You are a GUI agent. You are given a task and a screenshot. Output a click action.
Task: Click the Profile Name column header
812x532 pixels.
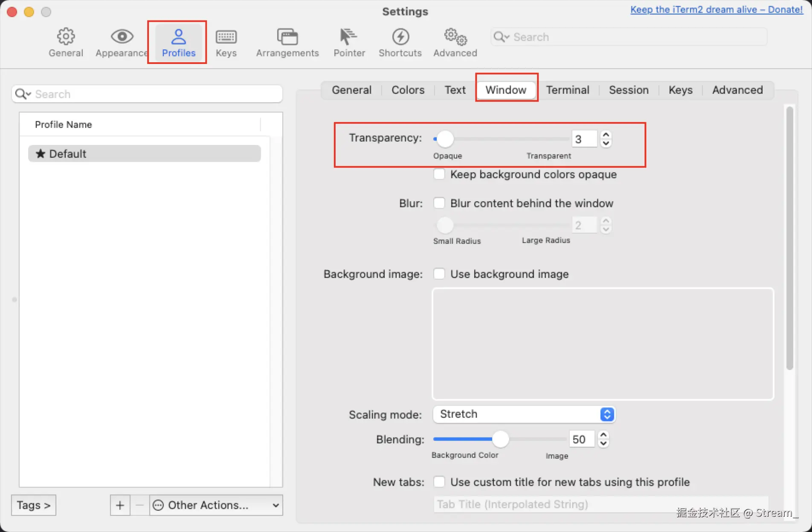(x=140, y=124)
